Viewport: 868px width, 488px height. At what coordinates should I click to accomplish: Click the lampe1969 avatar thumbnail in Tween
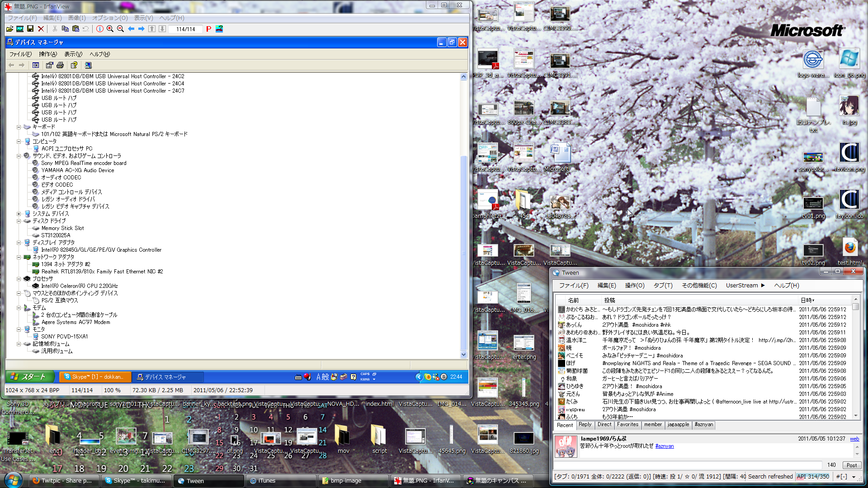[566, 447]
